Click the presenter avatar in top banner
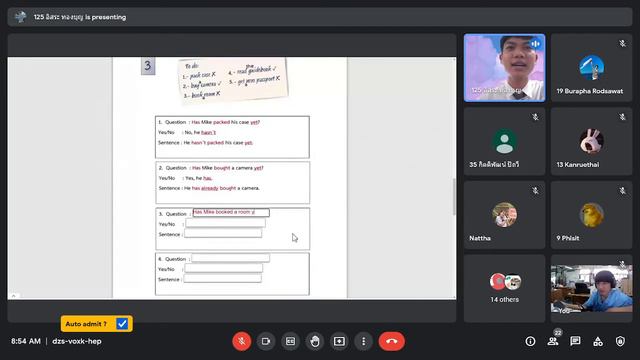This screenshot has height=360, width=640. [20, 17]
